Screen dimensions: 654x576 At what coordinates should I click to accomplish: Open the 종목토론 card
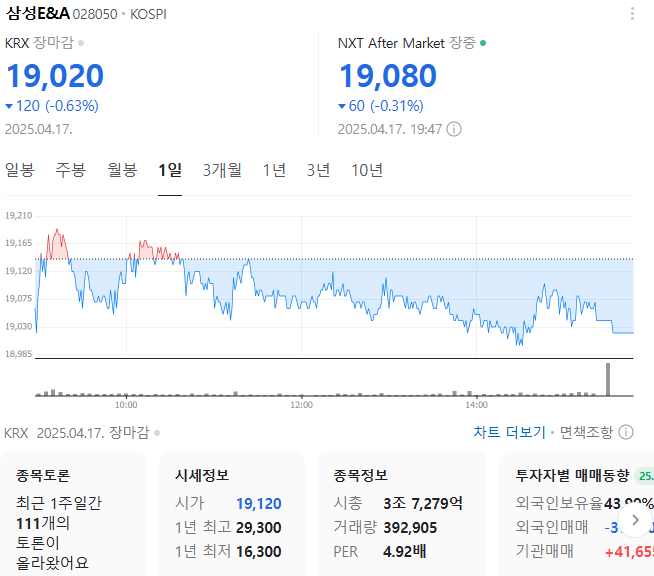[x=73, y=514]
